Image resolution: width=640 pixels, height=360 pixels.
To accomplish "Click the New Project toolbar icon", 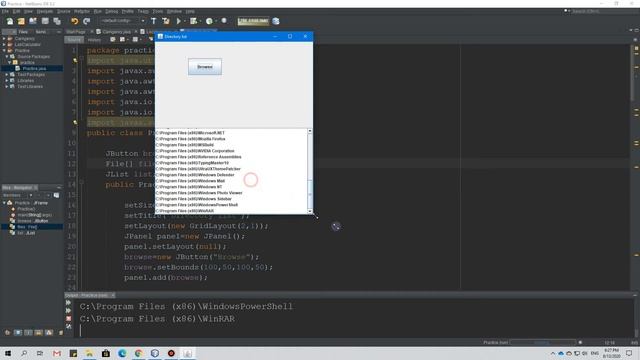I will [21, 21].
